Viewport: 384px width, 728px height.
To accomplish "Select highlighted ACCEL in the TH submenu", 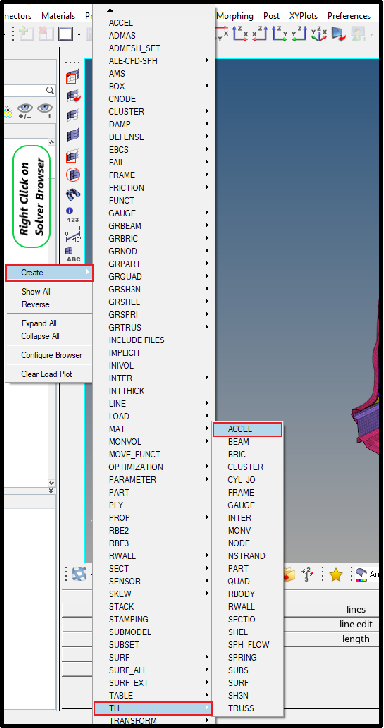I will 247,429.
